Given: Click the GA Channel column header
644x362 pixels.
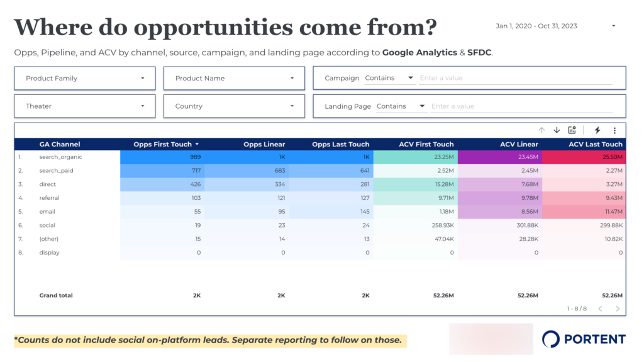Looking at the screenshot, I should click(59, 144).
